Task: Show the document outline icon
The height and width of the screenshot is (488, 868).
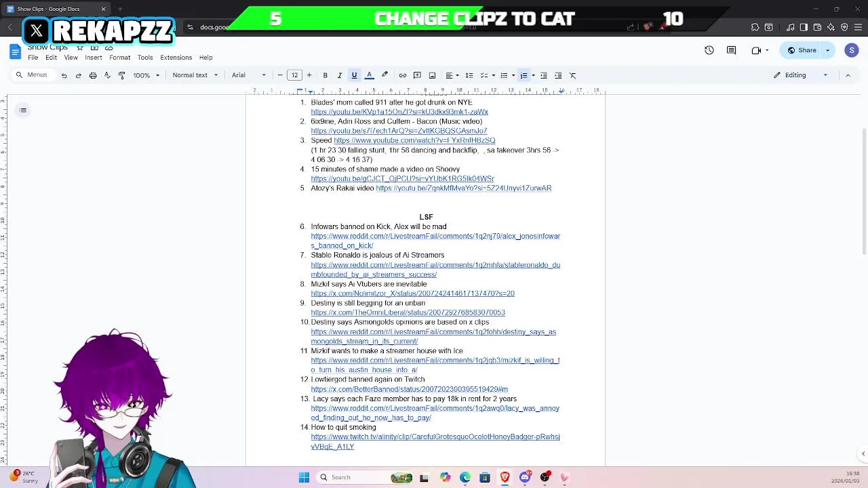Action: tap(23, 110)
